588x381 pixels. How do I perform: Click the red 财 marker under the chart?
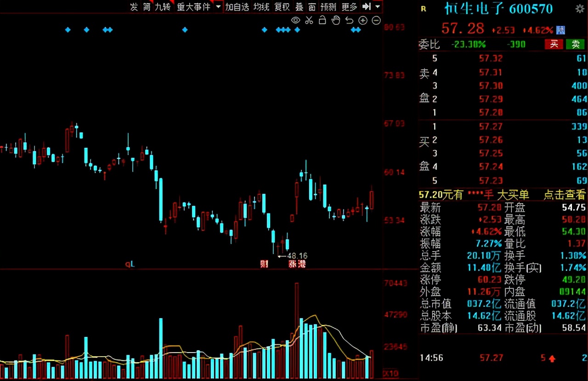264,263
